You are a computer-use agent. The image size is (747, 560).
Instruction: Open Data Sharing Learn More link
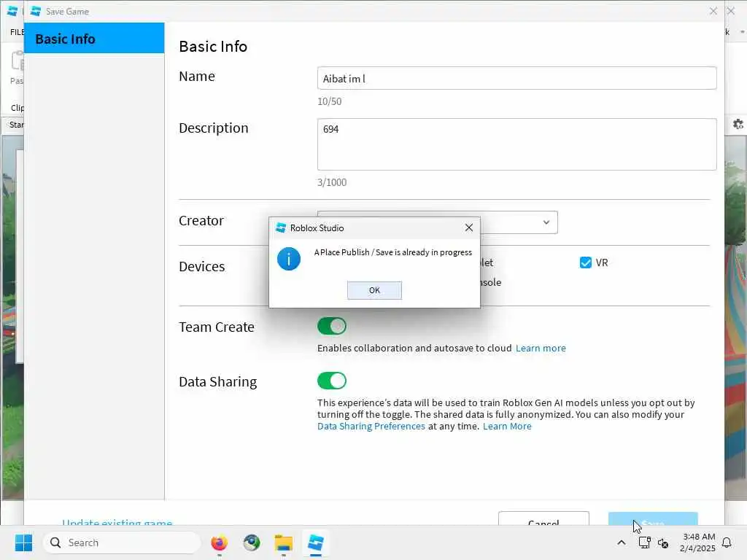click(507, 426)
